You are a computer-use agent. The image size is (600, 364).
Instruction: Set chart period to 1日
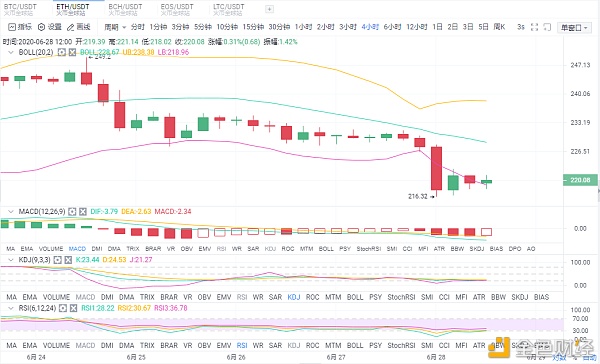click(x=437, y=27)
